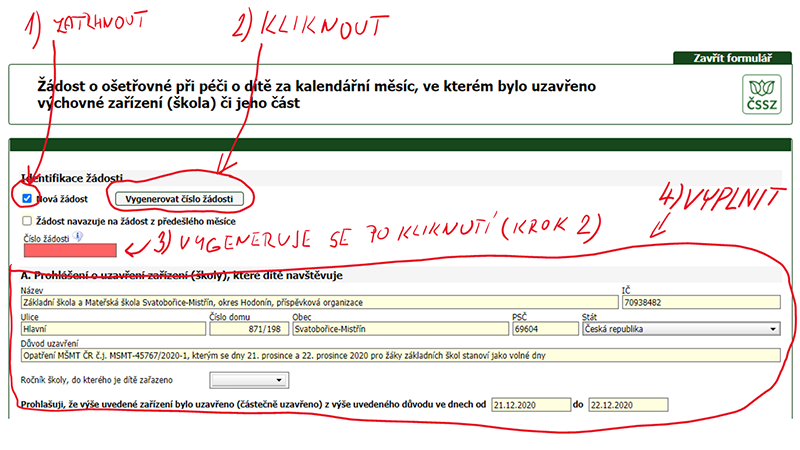Click the Identifikace žádosti section heading

pos(74,176)
